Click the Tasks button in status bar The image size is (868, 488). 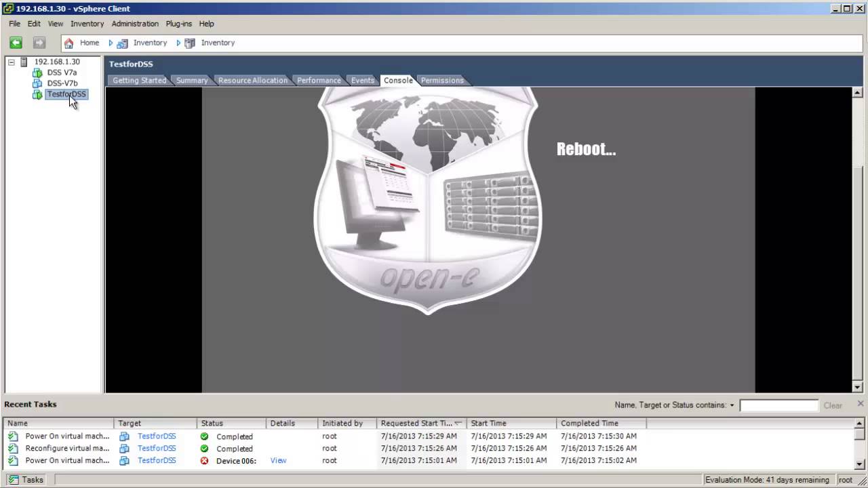(x=26, y=480)
